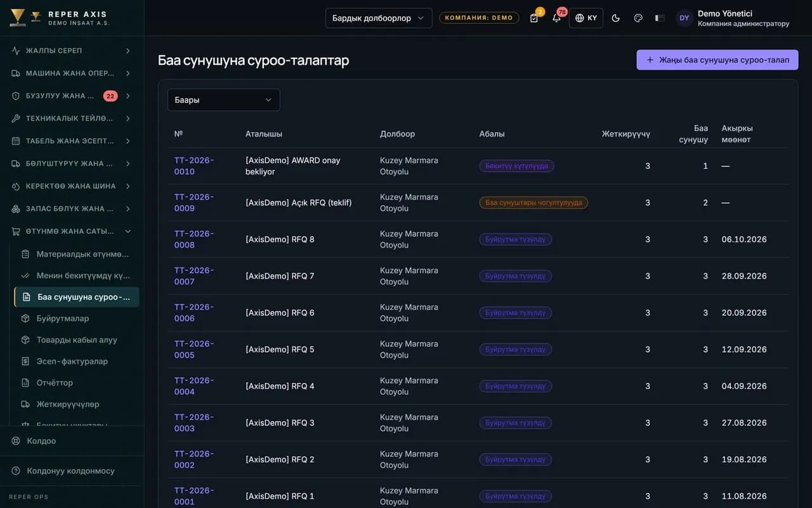Click the DY user avatar
Screen dimensions: 812x508
click(684, 18)
